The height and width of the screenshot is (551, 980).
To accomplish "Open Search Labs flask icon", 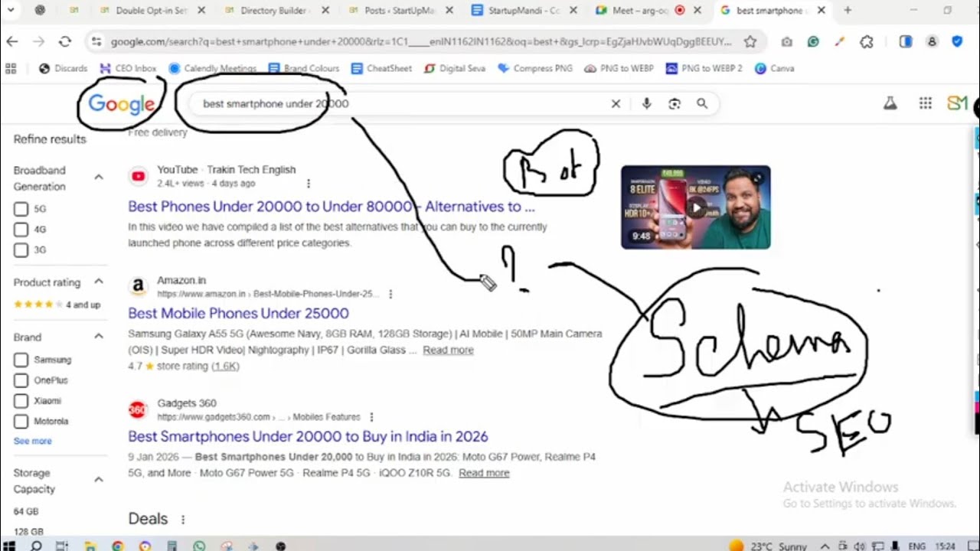I will tap(890, 103).
